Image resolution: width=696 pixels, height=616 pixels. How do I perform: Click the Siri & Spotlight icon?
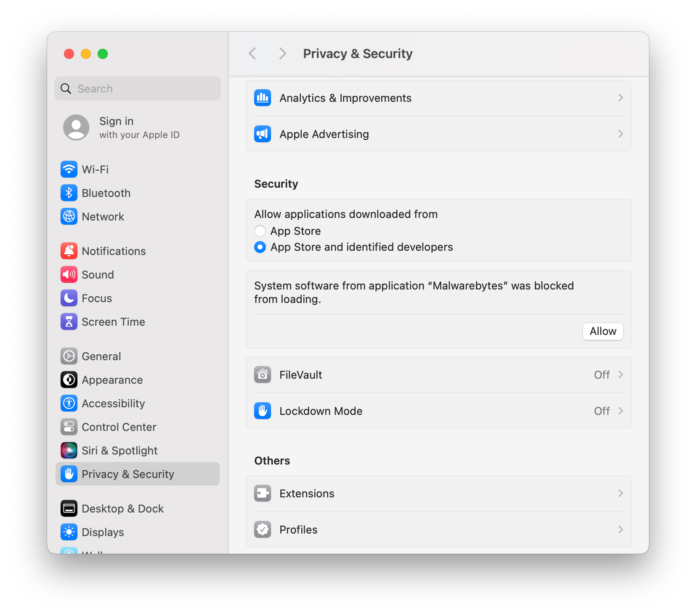tap(69, 451)
